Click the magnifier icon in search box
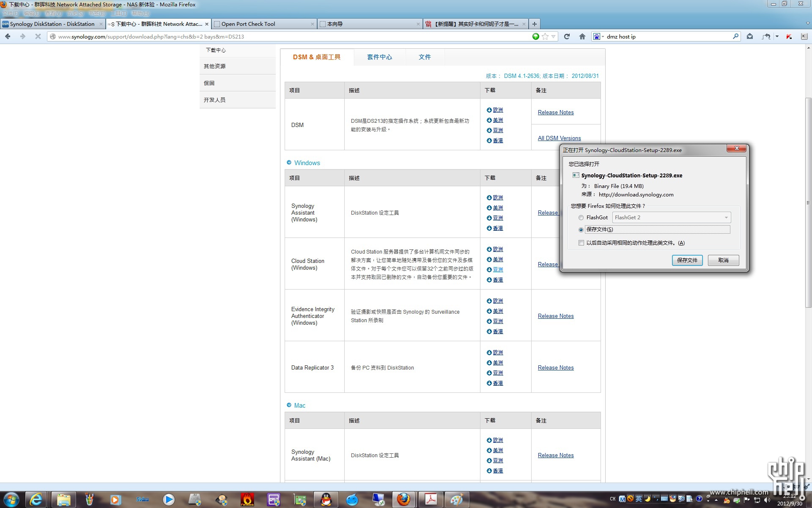This screenshot has width=812, height=508. tap(735, 36)
